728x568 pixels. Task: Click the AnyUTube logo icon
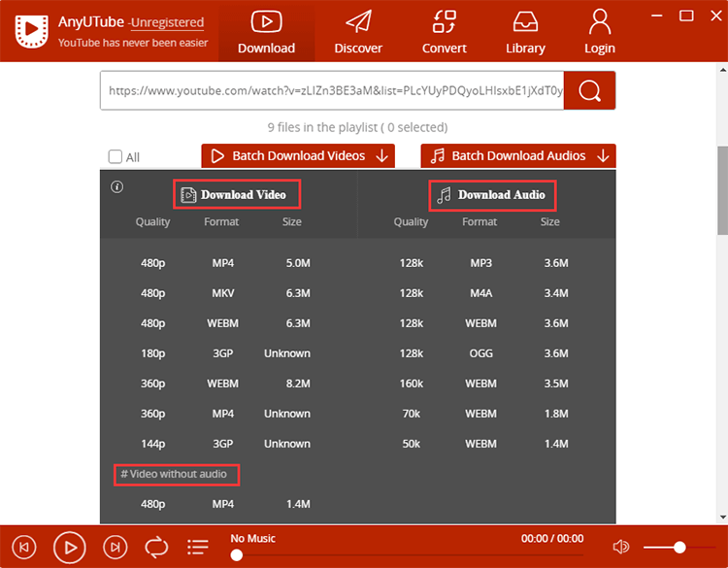click(31, 31)
